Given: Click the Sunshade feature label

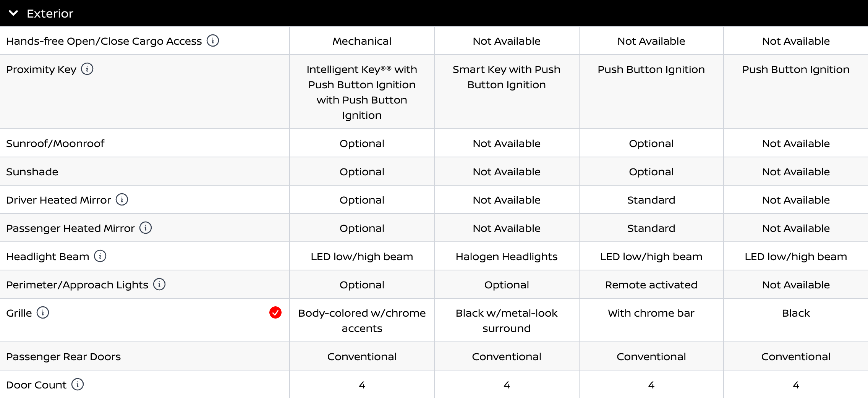Looking at the screenshot, I should click(x=32, y=172).
